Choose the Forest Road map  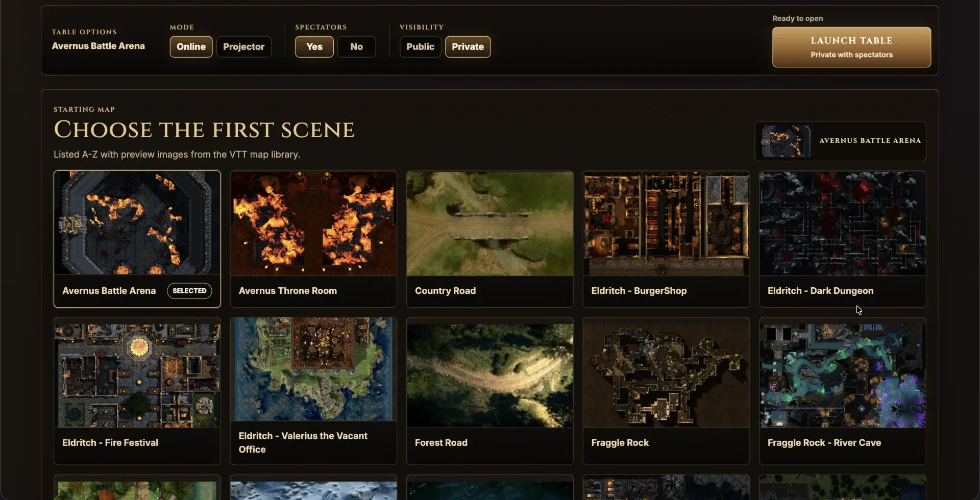[x=490, y=391]
